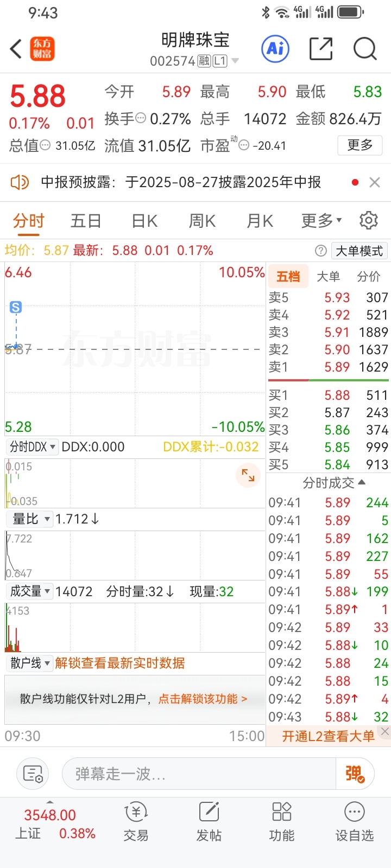Switch to the 五日 chart tab

[86, 221]
